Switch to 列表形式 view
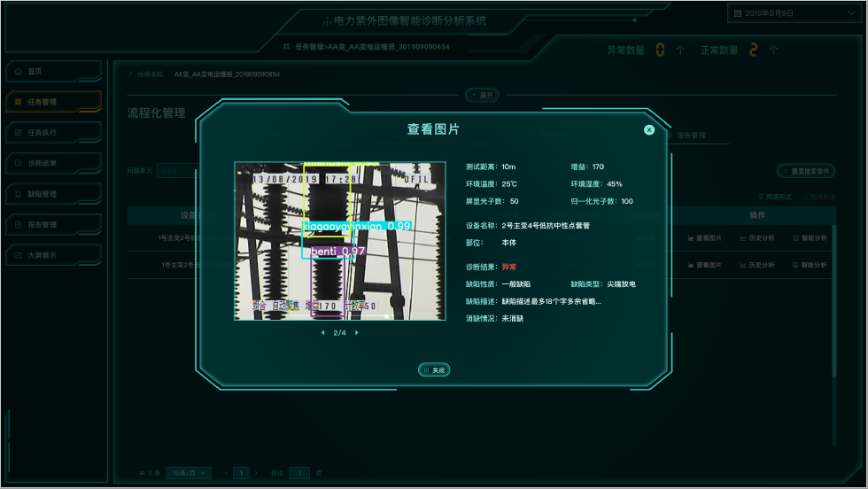Screen dimensions: 868x489 coord(774,198)
